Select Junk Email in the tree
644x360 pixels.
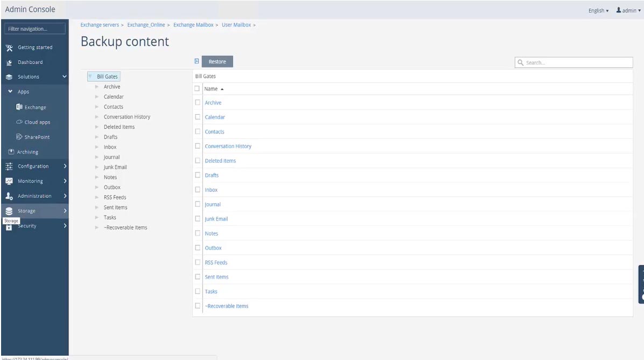(x=115, y=167)
